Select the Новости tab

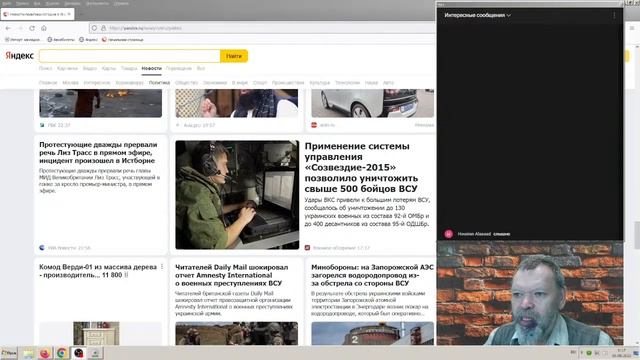pos(151,69)
